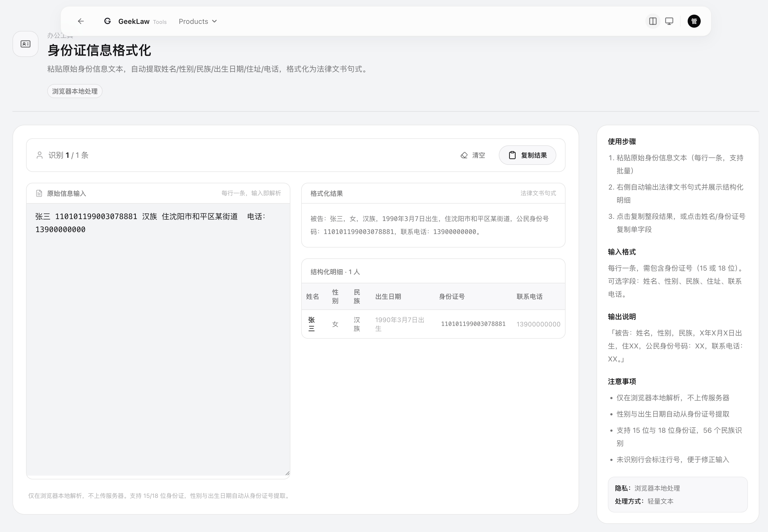Open the Products dropdown menu
Image resolution: width=768 pixels, height=532 pixels.
(198, 21)
